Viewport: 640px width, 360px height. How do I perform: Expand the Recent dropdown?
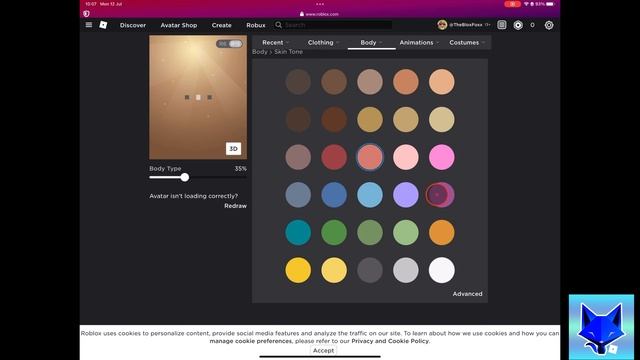coord(276,42)
